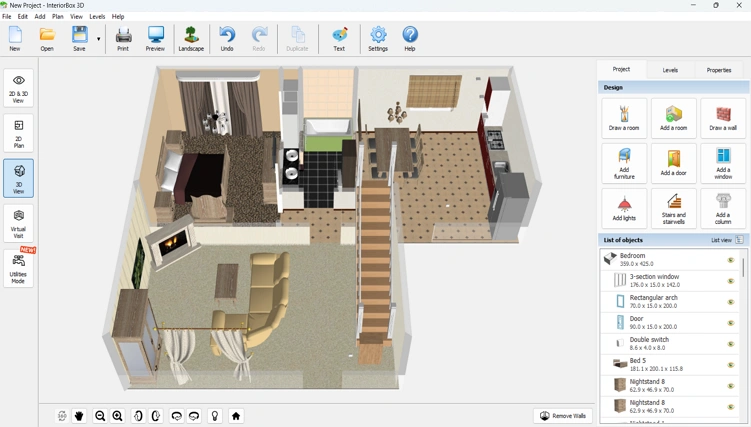Open the Landscape tool

click(191, 38)
